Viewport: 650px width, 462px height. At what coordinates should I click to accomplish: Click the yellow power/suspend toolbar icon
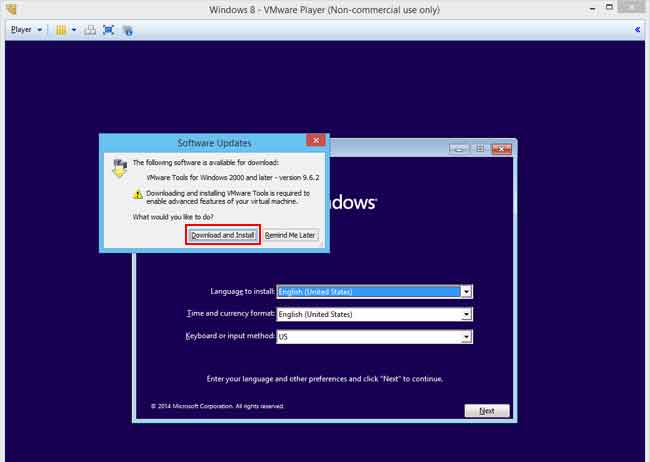point(60,30)
